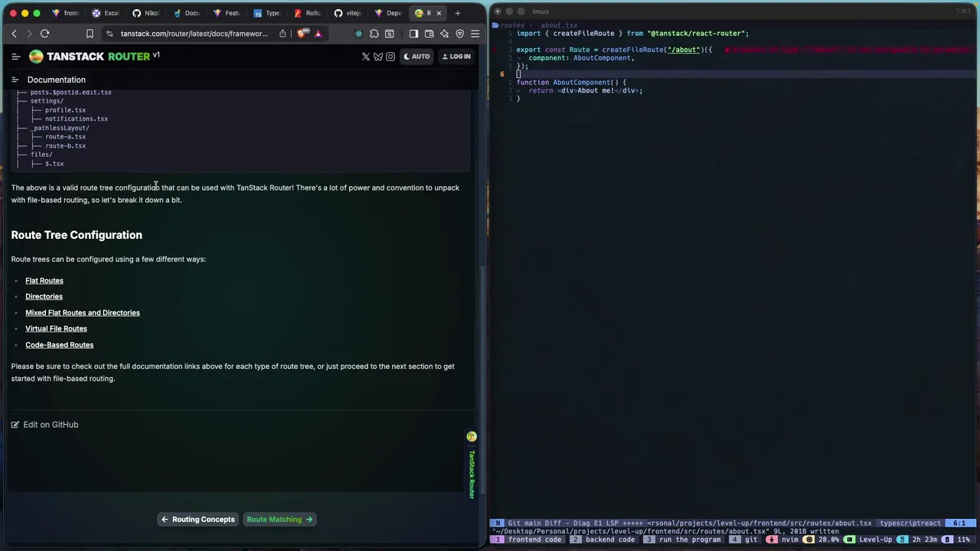Select tmux window 4 git
Image resolution: width=980 pixels, height=551 pixels.
(743, 540)
